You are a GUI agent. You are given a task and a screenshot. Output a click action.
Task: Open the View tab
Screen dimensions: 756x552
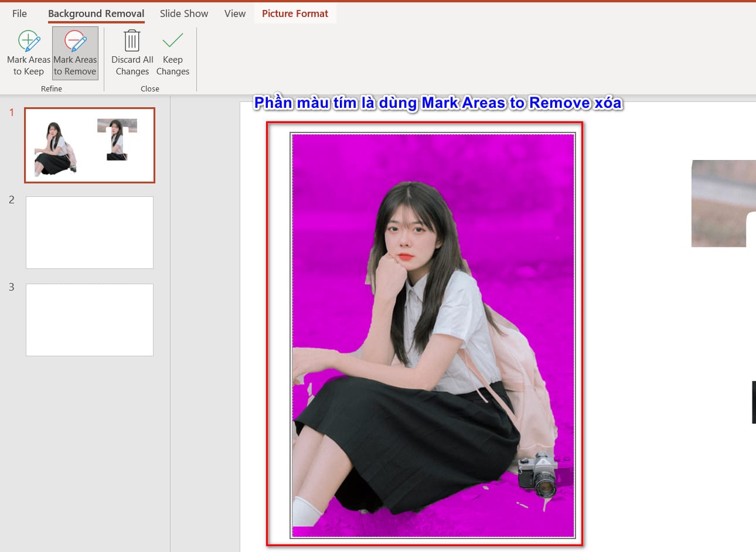pos(235,13)
